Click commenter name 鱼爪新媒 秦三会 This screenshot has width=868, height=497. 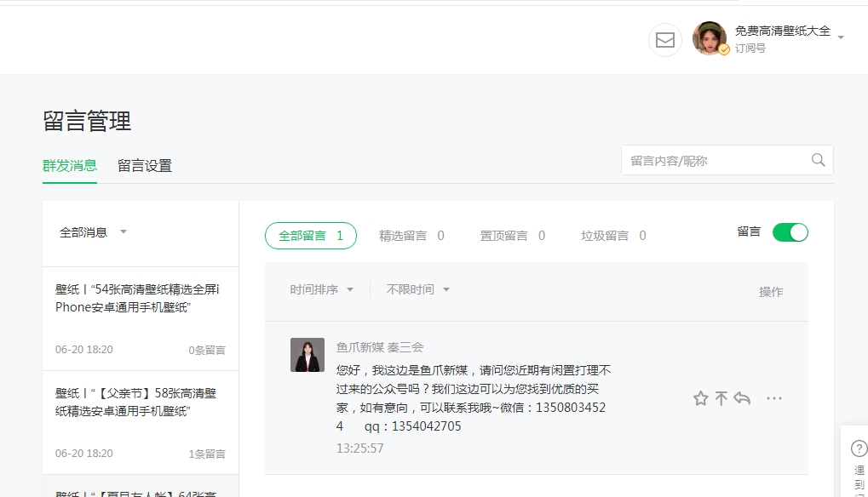[x=380, y=347]
